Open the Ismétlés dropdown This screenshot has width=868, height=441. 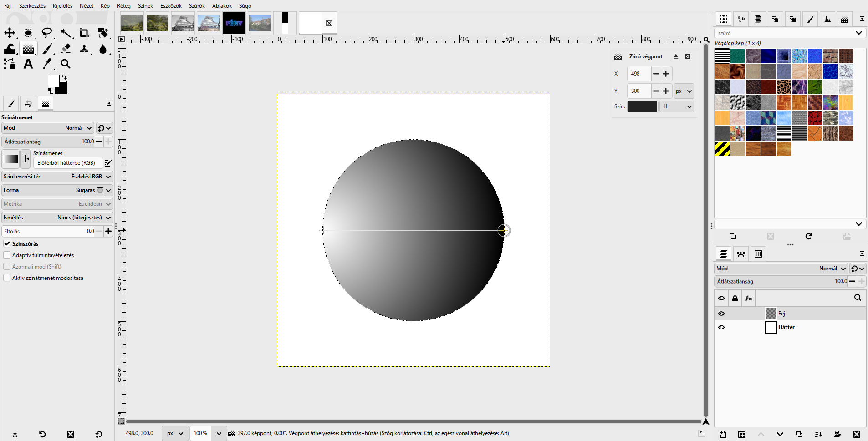point(57,218)
